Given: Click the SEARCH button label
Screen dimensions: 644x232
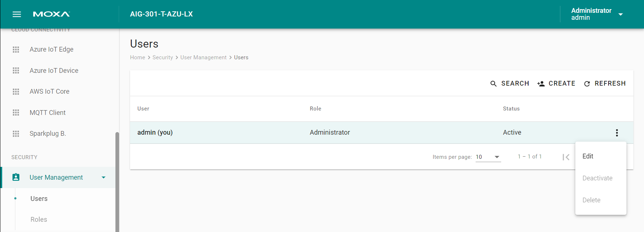Looking at the screenshot, I should (x=515, y=83).
